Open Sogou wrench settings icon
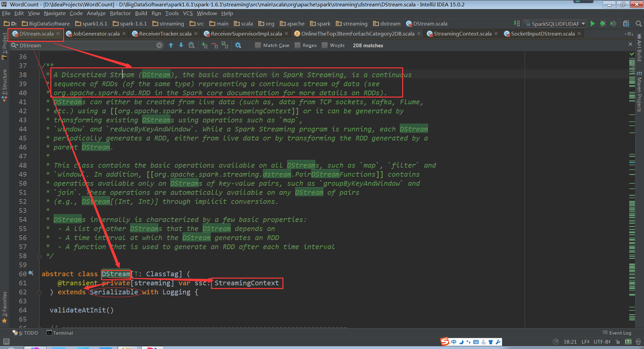The width and height of the screenshot is (644, 349). (498, 342)
